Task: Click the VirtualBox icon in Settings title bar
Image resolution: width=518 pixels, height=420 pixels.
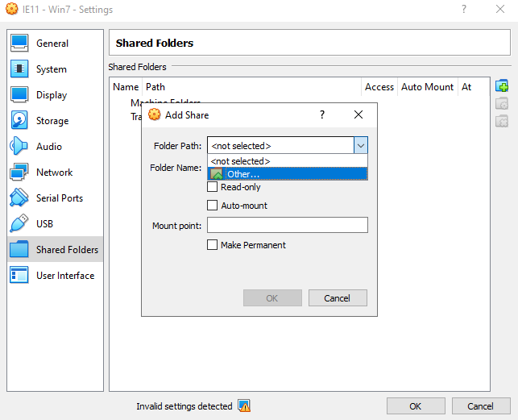Action: 12,9
